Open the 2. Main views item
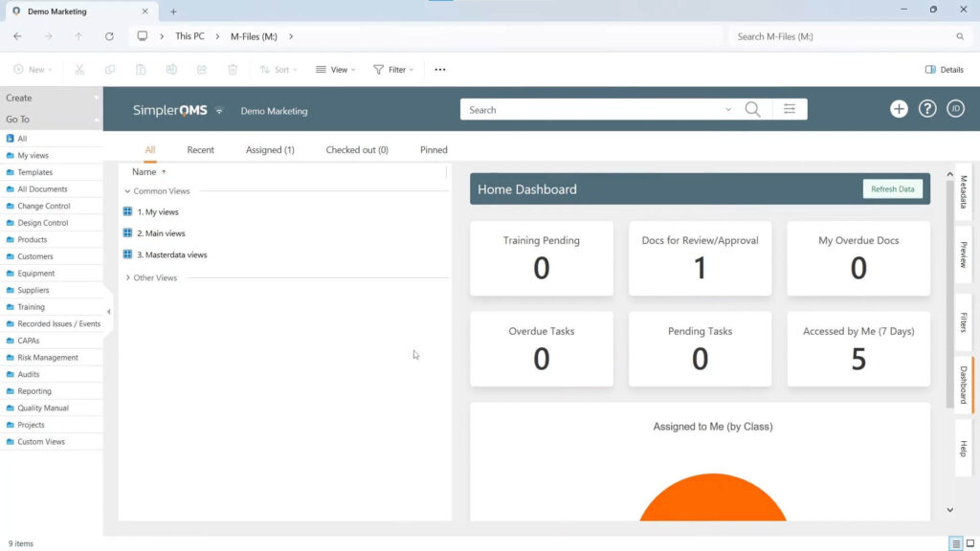The image size is (980, 551). click(161, 233)
